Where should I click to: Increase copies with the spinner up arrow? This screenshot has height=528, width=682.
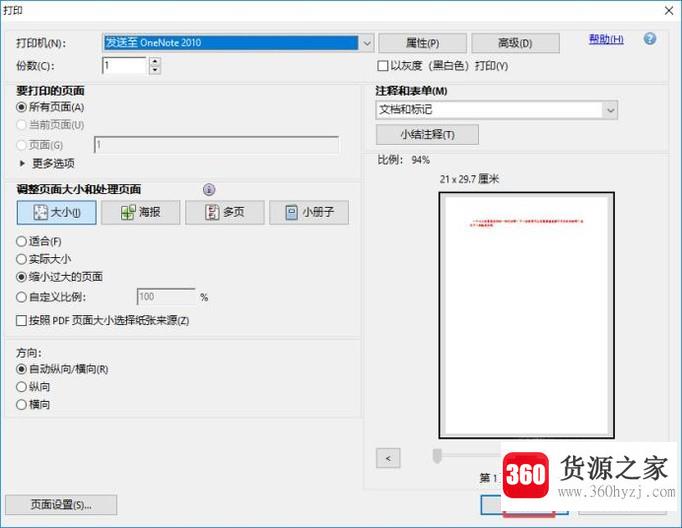(x=155, y=61)
